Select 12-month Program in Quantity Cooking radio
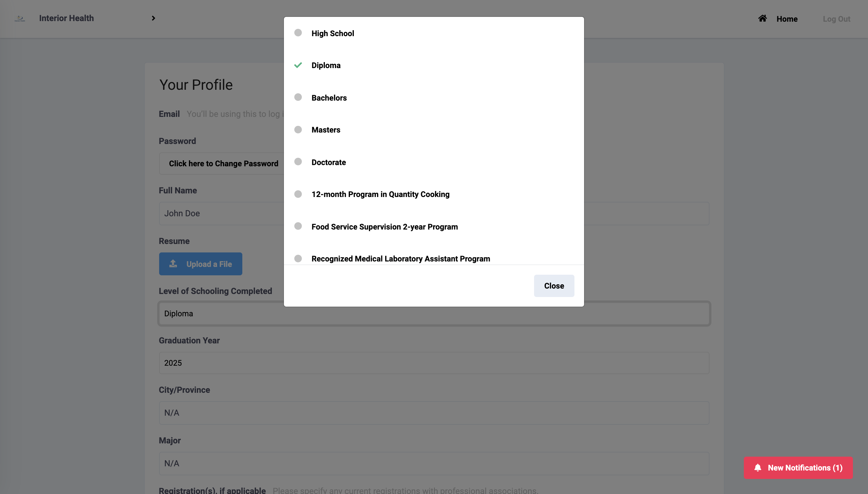The height and width of the screenshot is (494, 868). coord(298,194)
